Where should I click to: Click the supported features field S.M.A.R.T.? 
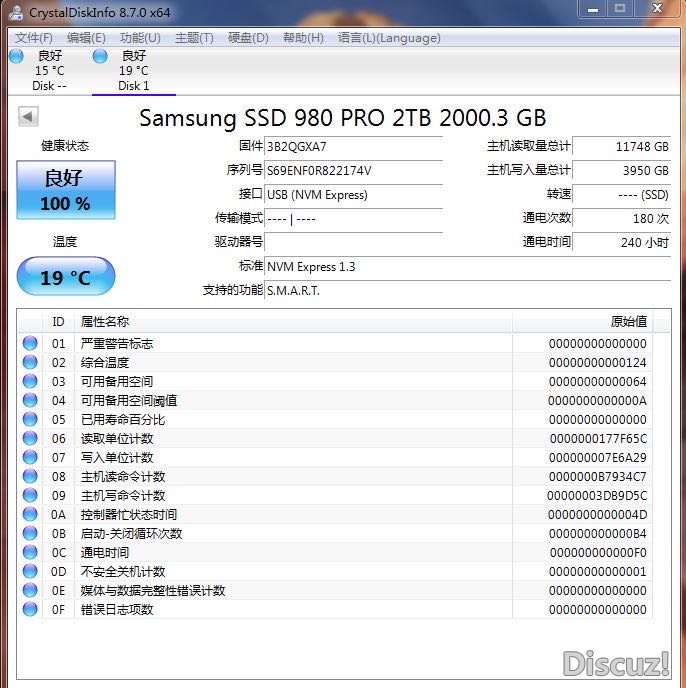tap(468, 290)
